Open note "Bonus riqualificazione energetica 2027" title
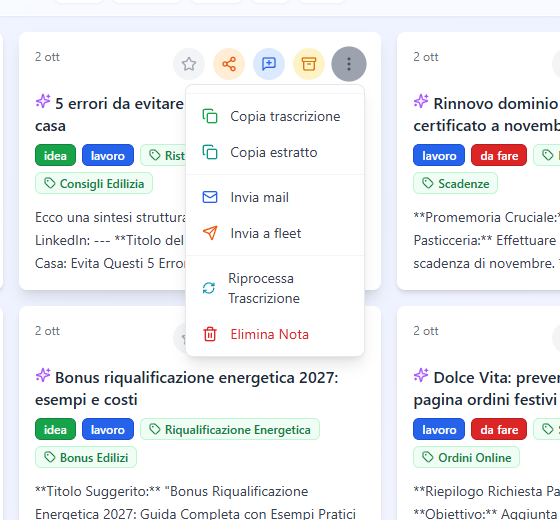The height and width of the screenshot is (520, 560). point(186,389)
